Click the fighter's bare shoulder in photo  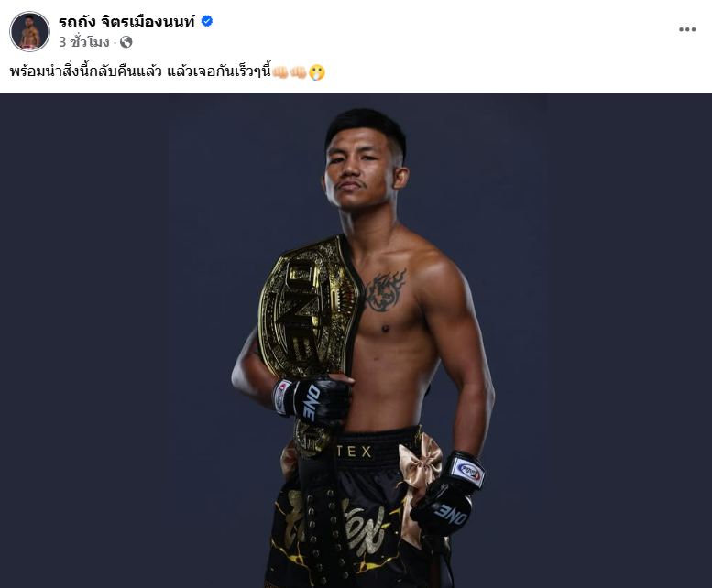click(438, 272)
